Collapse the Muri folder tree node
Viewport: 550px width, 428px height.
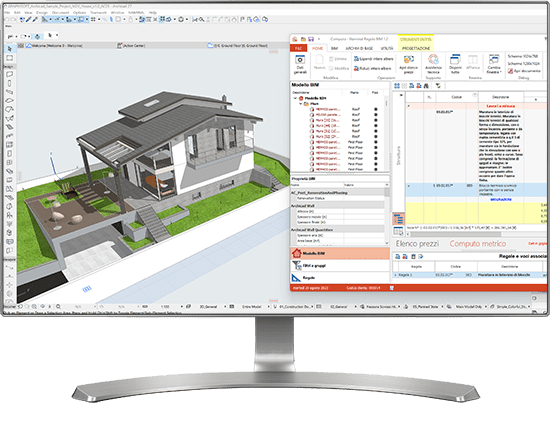coord(301,104)
